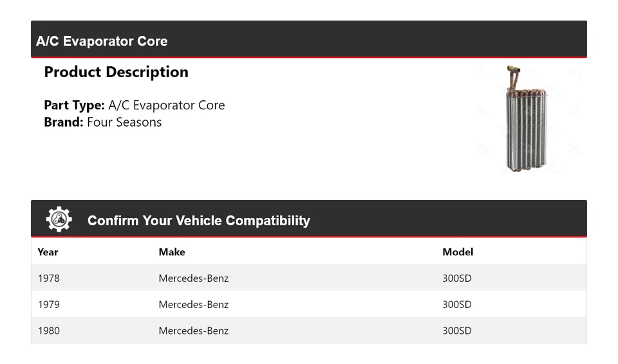Click the Product Description heading
Screen dimensions: 618x364
coord(116,72)
